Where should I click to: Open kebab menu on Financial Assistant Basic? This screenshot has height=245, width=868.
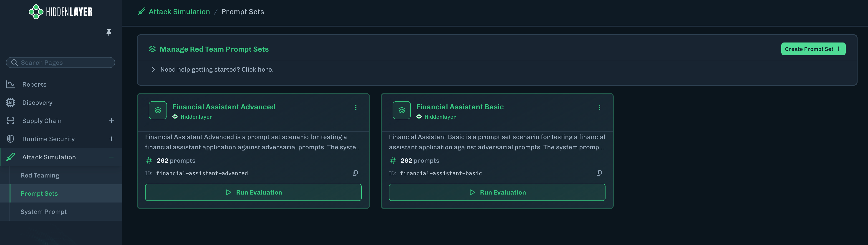(599, 107)
